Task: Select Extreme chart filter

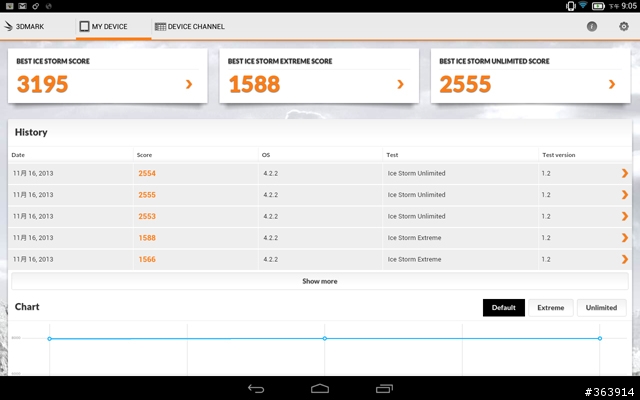Action: (x=551, y=308)
